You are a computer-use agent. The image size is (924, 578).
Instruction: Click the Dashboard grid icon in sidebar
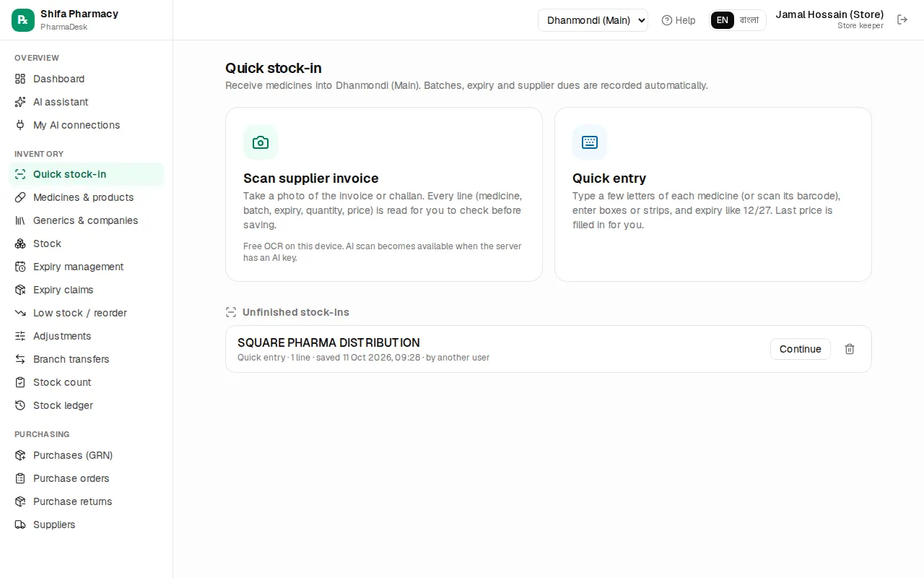pos(20,79)
